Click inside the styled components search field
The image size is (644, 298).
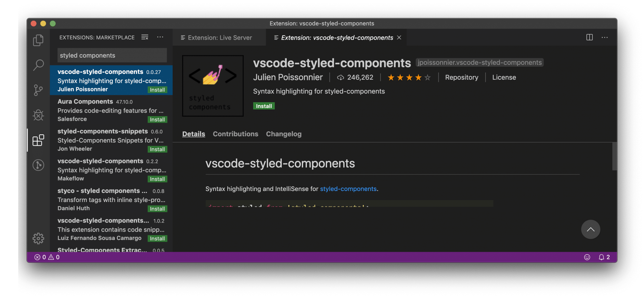[112, 55]
